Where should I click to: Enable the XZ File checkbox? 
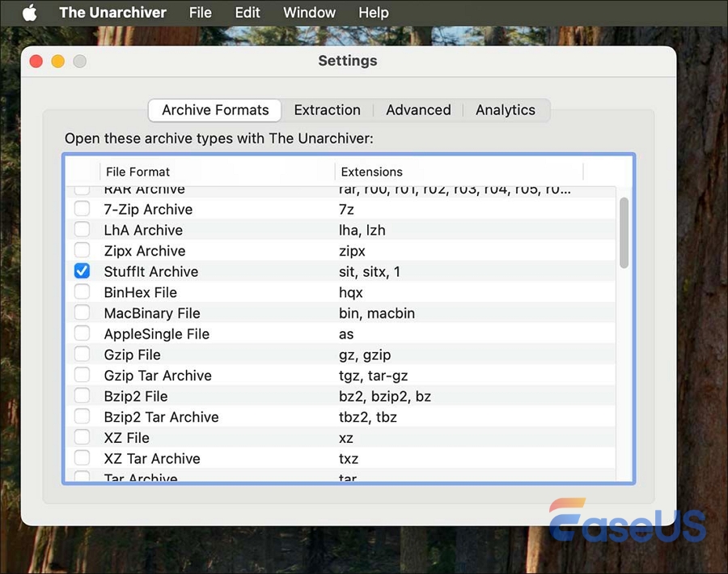82,438
